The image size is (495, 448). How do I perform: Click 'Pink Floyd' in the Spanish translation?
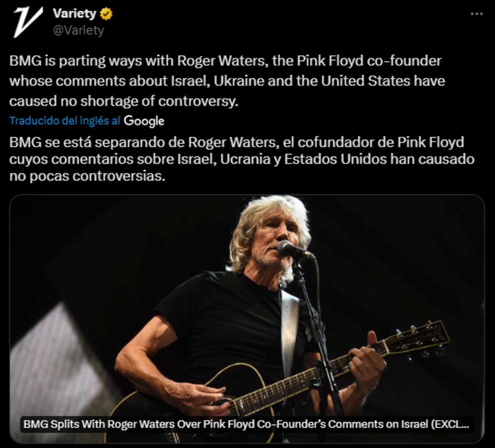431,142
